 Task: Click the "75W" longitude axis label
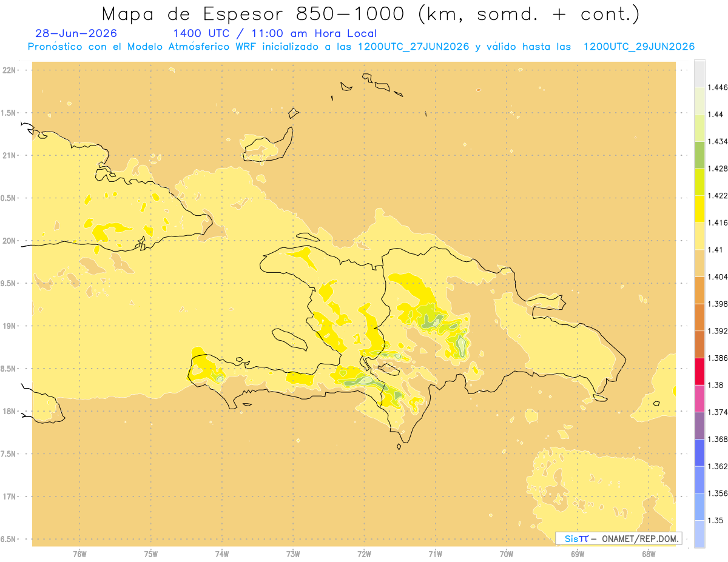pyautogui.click(x=151, y=554)
